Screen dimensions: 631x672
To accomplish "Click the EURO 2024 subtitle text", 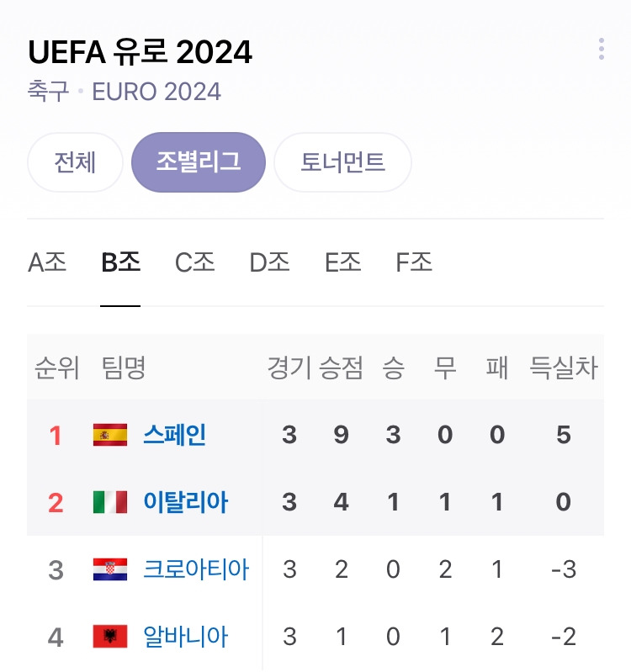I will point(156,91).
